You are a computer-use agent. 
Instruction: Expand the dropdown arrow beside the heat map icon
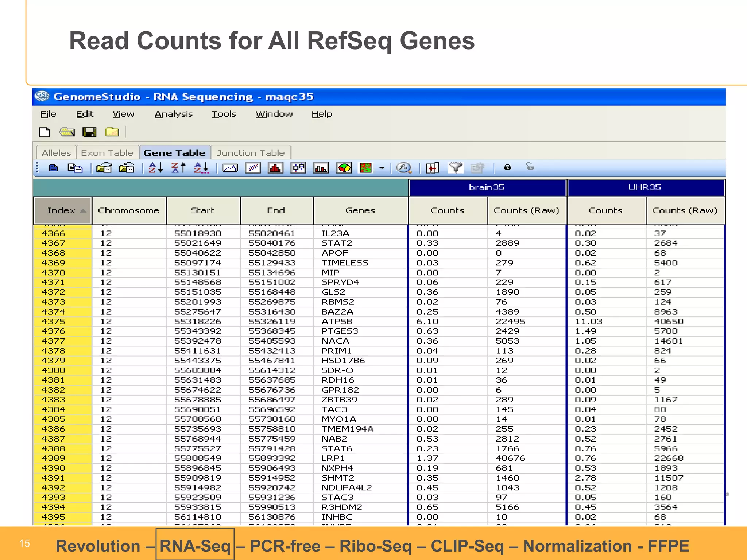point(382,168)
